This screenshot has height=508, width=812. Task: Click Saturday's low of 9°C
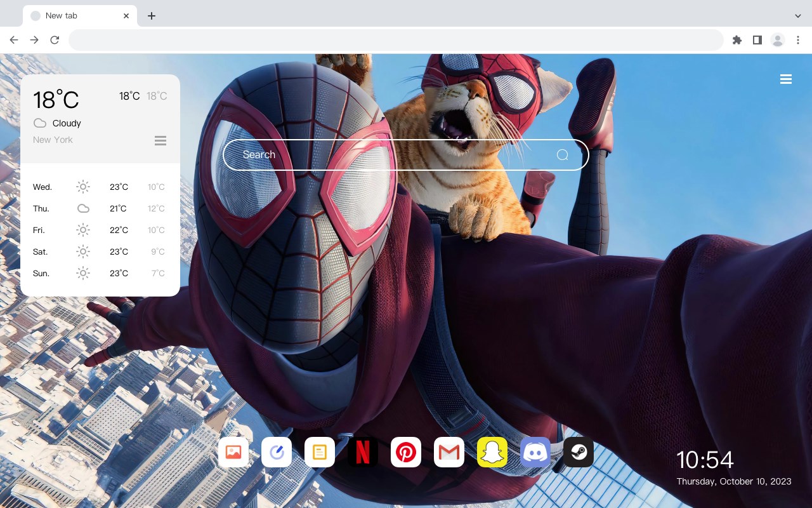point(158,251)
